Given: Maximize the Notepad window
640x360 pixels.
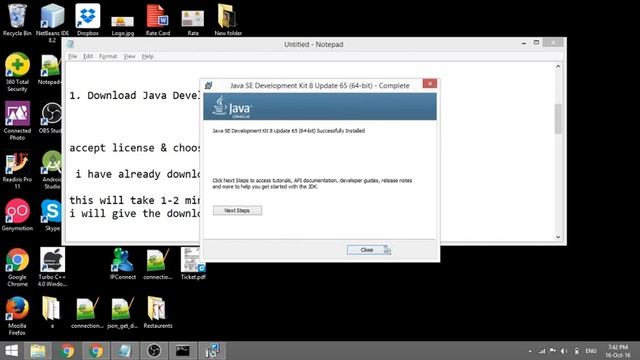Looking at the screenshot, I should click(536, 42).
